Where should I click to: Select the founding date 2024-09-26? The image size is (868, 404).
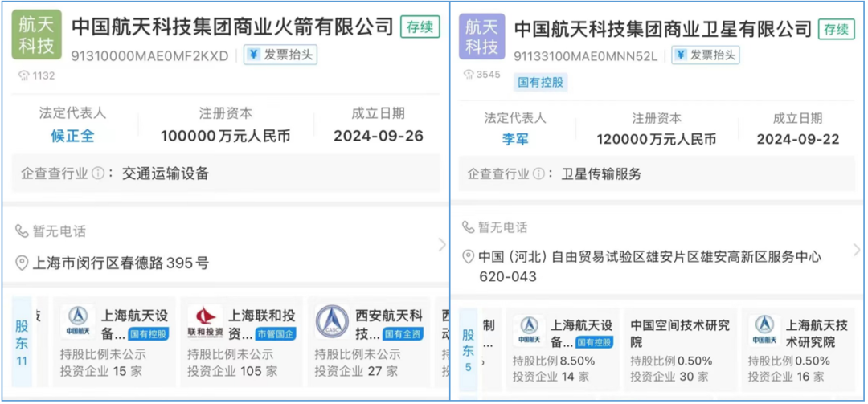(378, 137)
